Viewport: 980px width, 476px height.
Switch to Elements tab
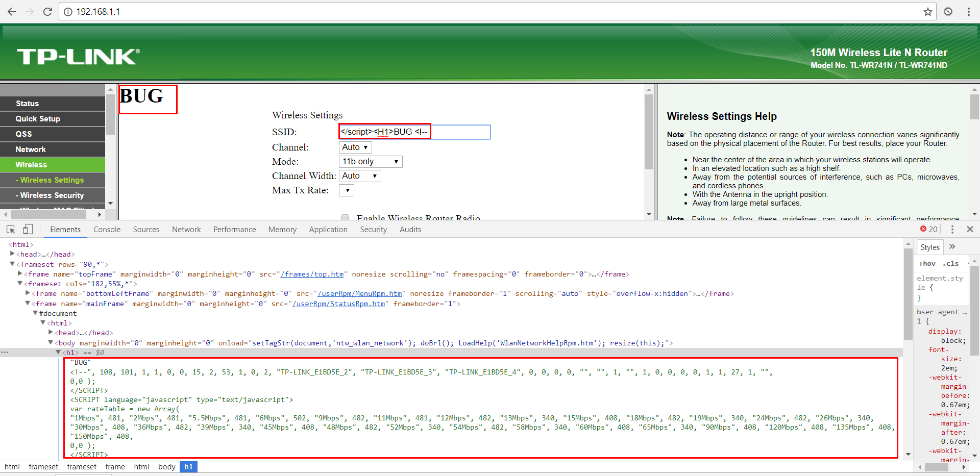click(65, 230)
